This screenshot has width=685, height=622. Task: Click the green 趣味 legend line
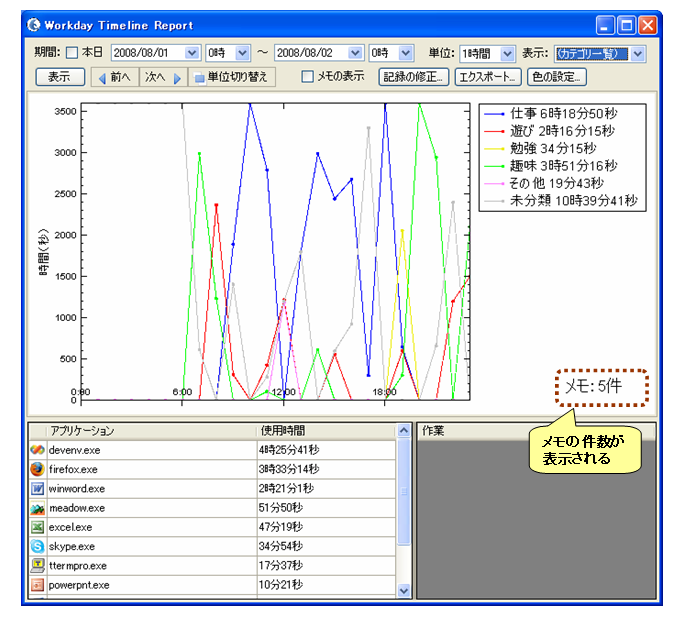(x=494, y=166)
